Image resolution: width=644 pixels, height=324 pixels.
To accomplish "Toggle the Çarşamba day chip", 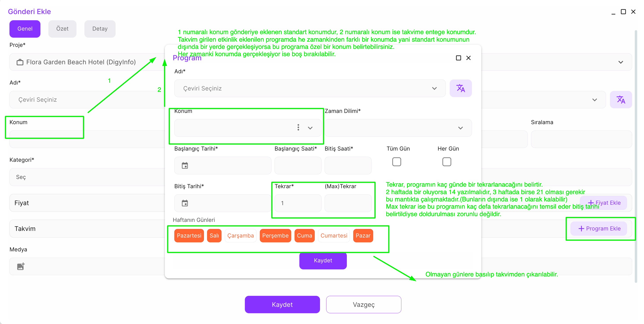I will tap(240, 236).
